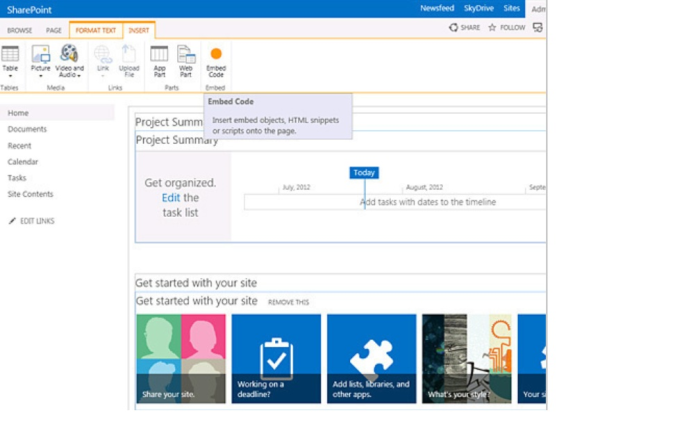Screen dimensions: 700x438
Task: Open Documents in the sidebar
Action: pyautogui.click(x=27, y=129)
